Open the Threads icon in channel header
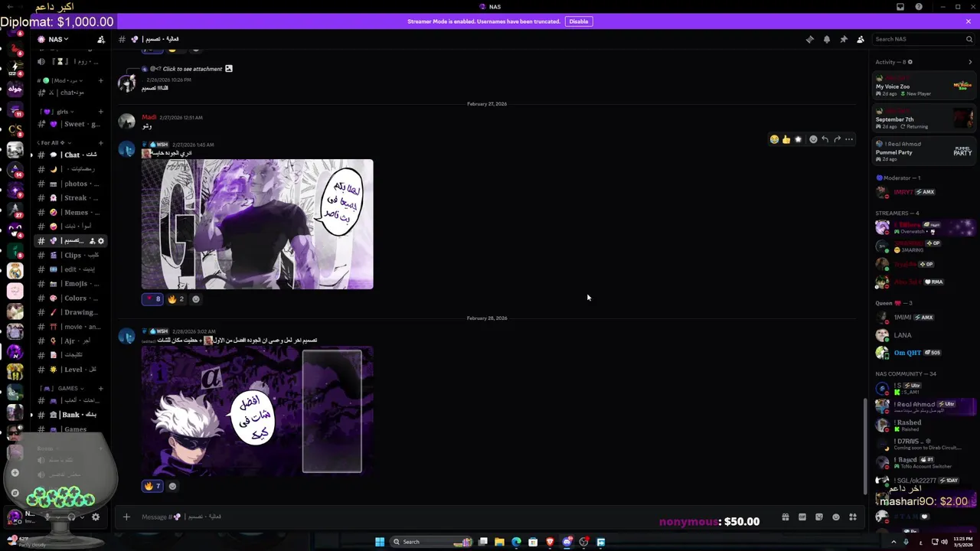Viewport: 980px width, 551px height. click(810, 39)
